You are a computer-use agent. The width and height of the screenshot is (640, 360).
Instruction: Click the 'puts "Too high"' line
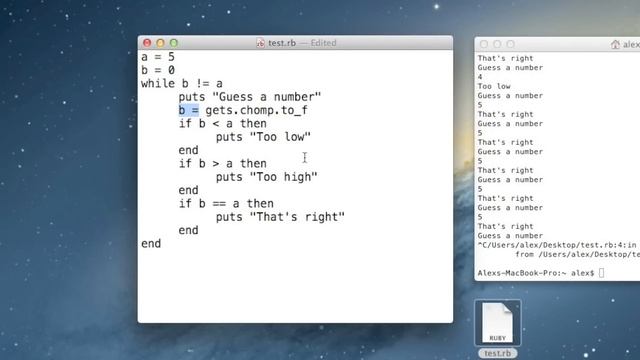point(267,177)
